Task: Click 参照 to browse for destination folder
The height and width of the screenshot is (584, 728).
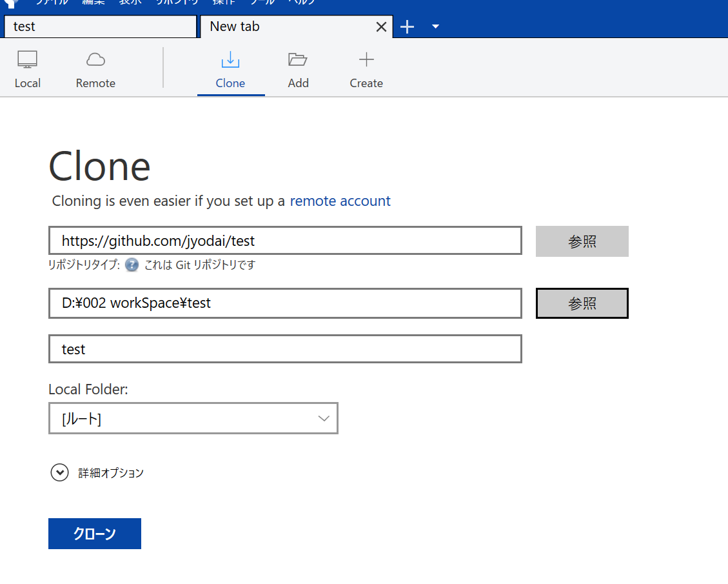Action: (581, 303)
